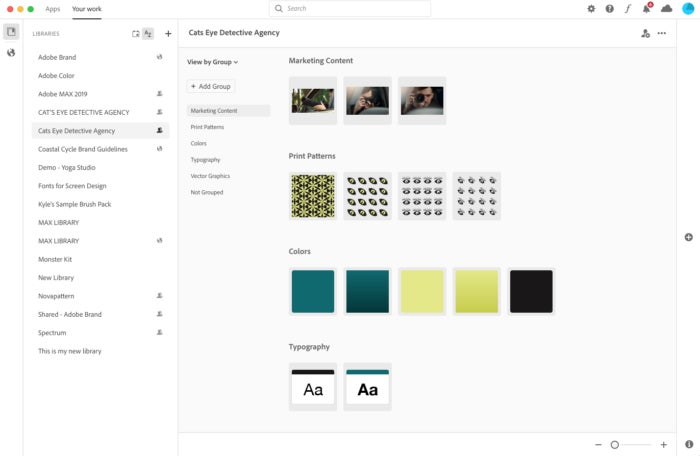Jump to Colors group in sidebar

[x=199, y=143]
